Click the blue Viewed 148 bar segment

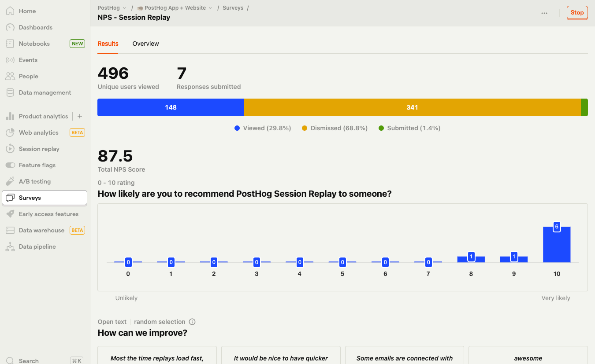click(x=171, y=107)
